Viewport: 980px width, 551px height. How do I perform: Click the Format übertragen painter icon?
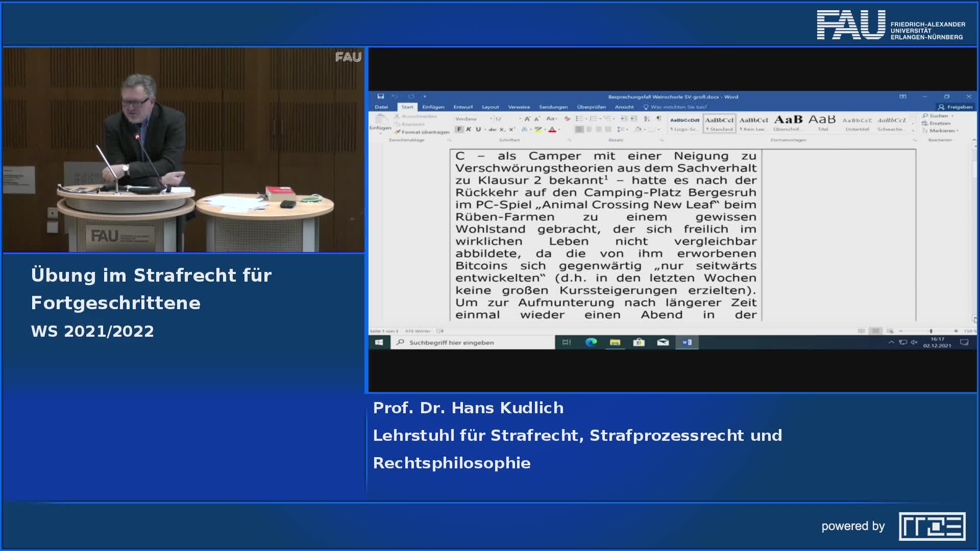tap(398, 132)
